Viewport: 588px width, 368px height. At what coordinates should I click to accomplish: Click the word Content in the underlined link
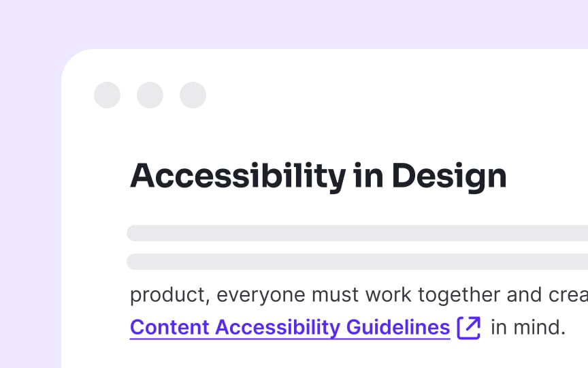tap(169, 327)
